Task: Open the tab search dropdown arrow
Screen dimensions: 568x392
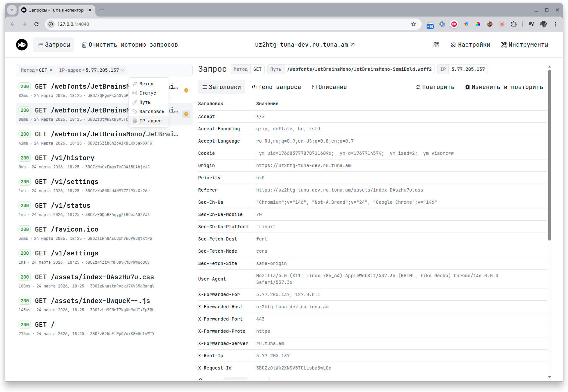Action: [12, 10]
